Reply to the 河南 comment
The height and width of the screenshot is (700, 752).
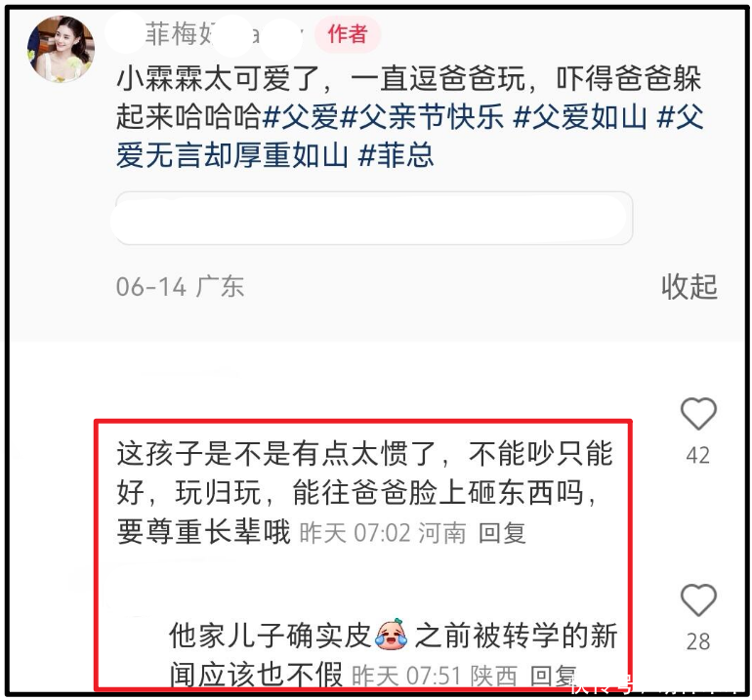click(x=502, y=533)
